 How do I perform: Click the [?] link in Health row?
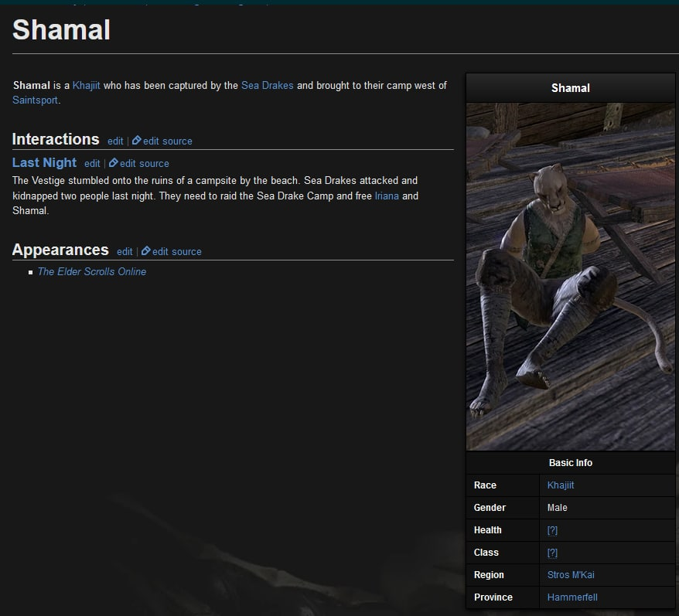tap(552, 530)
